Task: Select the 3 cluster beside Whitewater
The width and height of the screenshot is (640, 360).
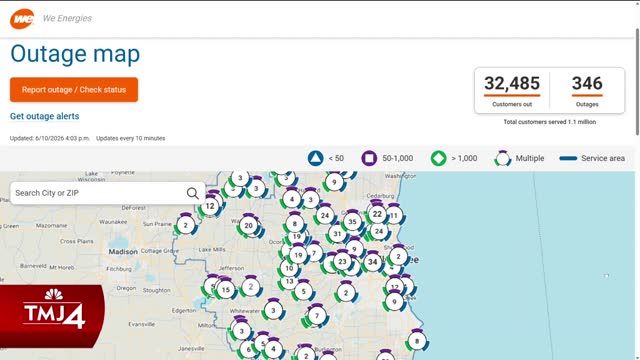Action: tap(273, 311)
